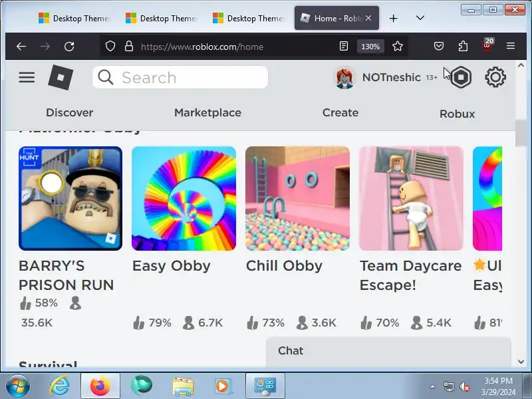The height and width of the screenshot is (399, 532).
Task: Switch to first Desktop Themes tab
Action: 74,18
